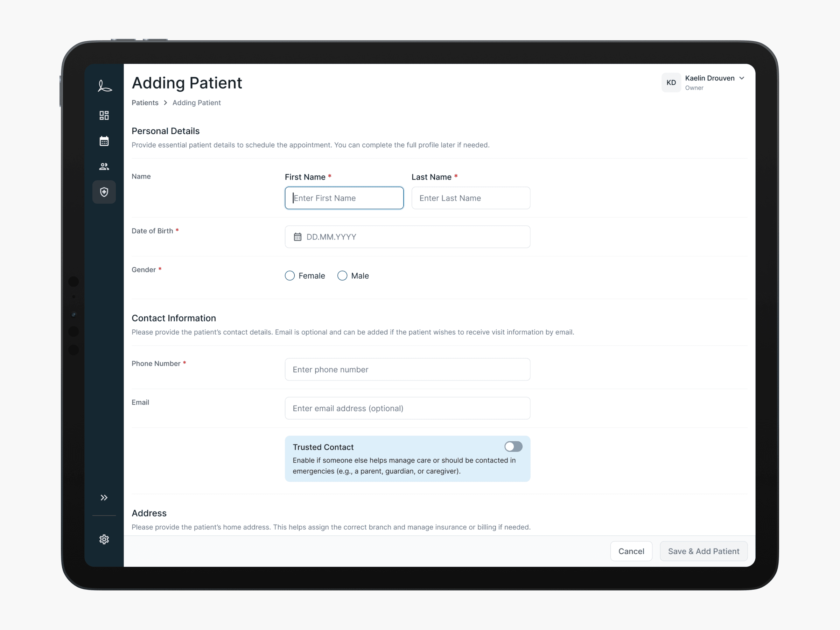840x630 pixels.
Task: Click the Cancel button
Action: point(631,551)
